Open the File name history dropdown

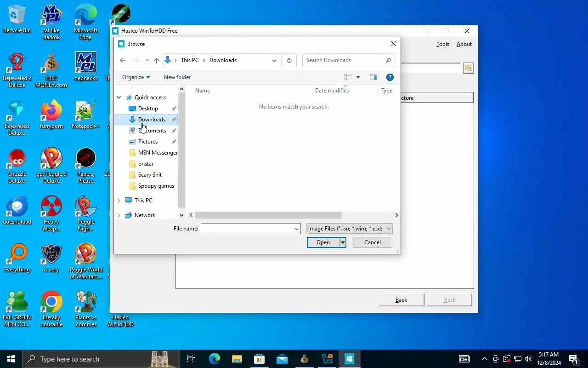[x=297, y=229]
